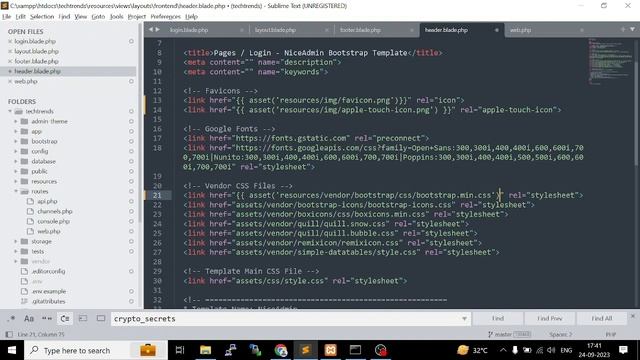
Task: Open the Preferences menu
Action: coord(165,17)
